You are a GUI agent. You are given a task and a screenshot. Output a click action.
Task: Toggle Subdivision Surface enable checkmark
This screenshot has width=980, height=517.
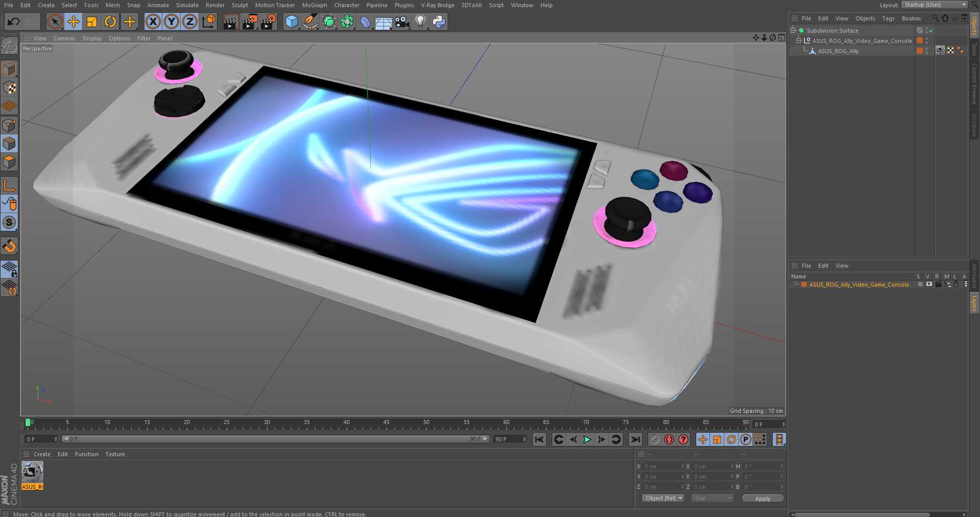click(932, 31)
